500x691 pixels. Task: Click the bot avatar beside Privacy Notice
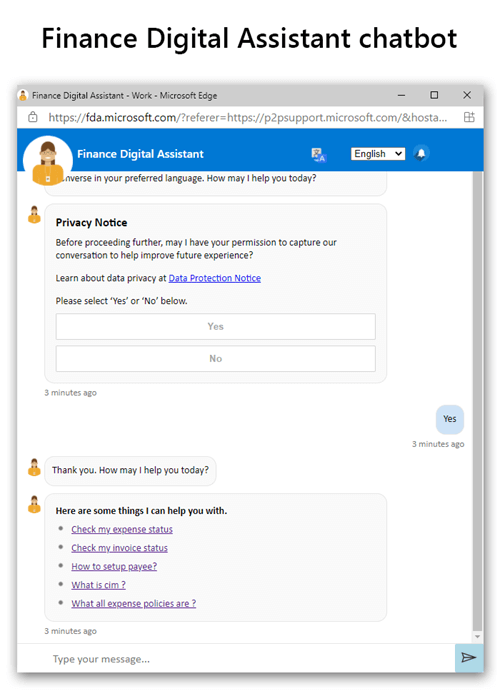click(x=34, y=215)
